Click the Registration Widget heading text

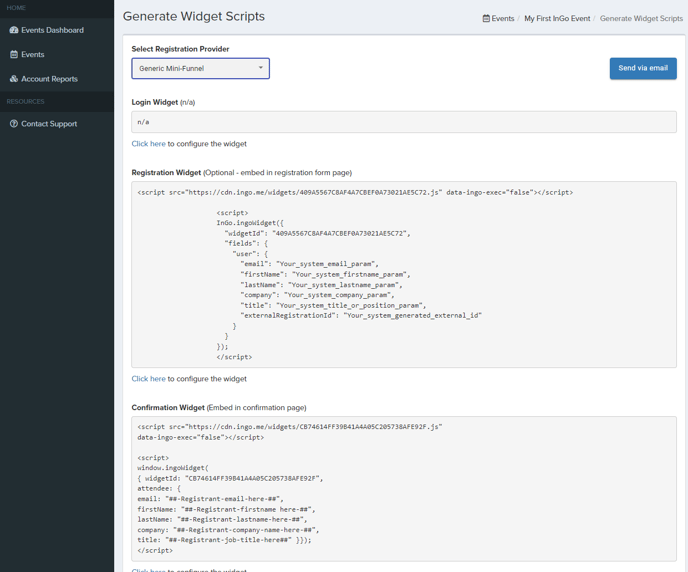click(166, 173)
